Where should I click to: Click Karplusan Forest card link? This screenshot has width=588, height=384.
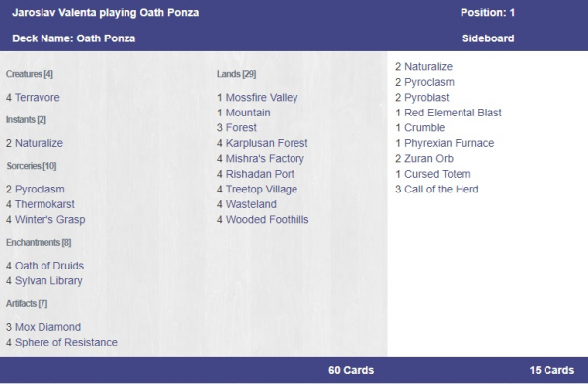[267, 143]
